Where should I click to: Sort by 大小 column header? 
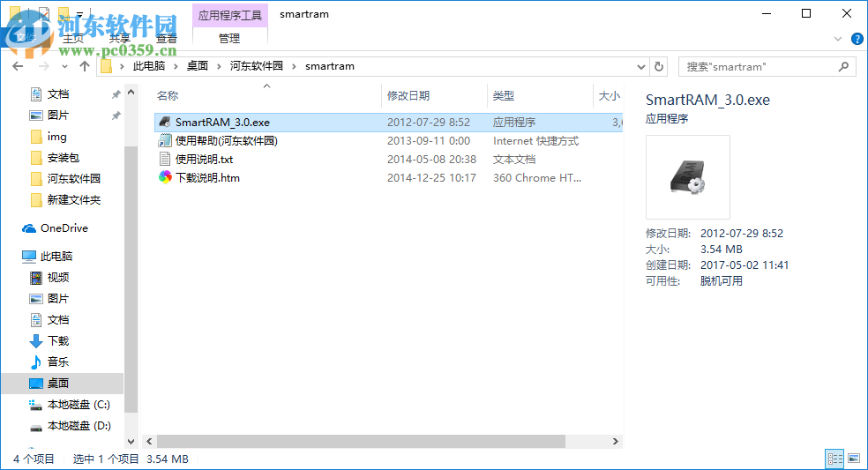(x=610, y=96)
